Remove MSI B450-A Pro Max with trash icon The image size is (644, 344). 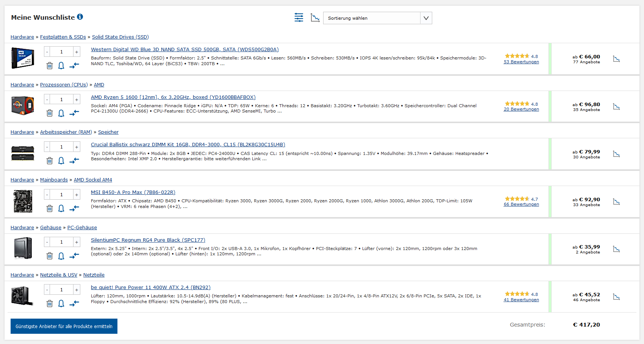click(50, 208)
